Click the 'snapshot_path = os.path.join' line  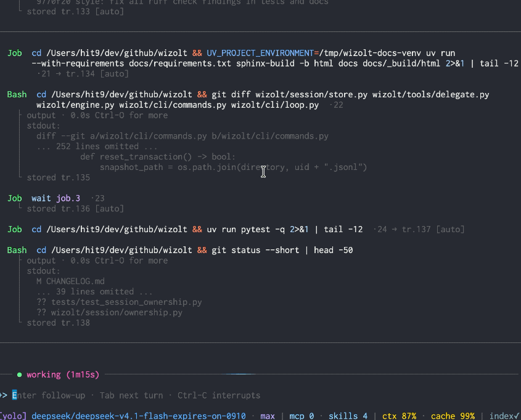pos(233,168)
